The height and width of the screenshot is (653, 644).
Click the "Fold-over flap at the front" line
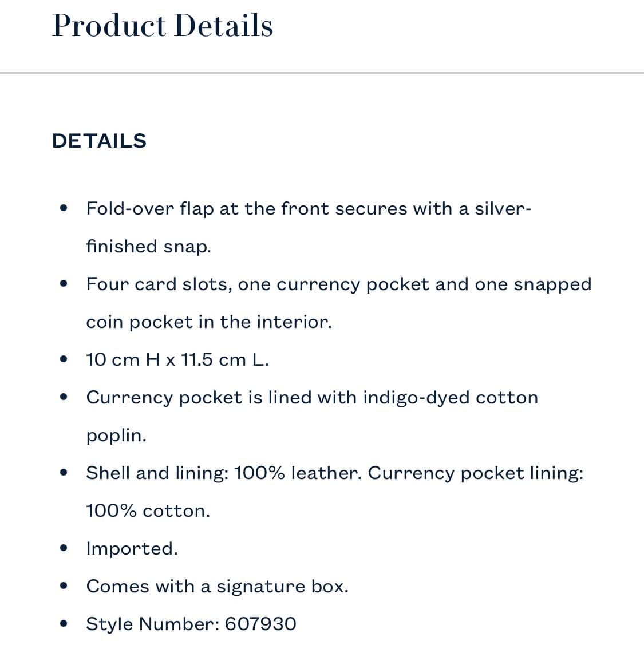(x=309, y=209)
